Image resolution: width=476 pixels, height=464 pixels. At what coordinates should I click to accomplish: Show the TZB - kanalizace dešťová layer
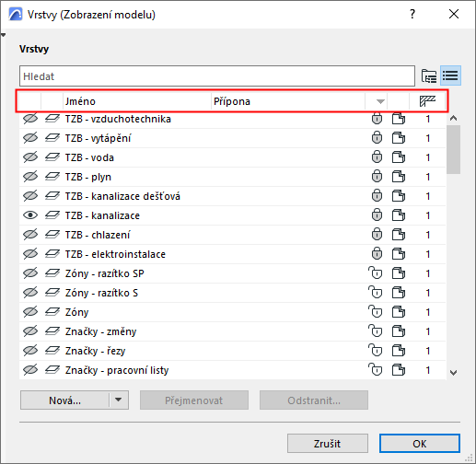[30, 196]
